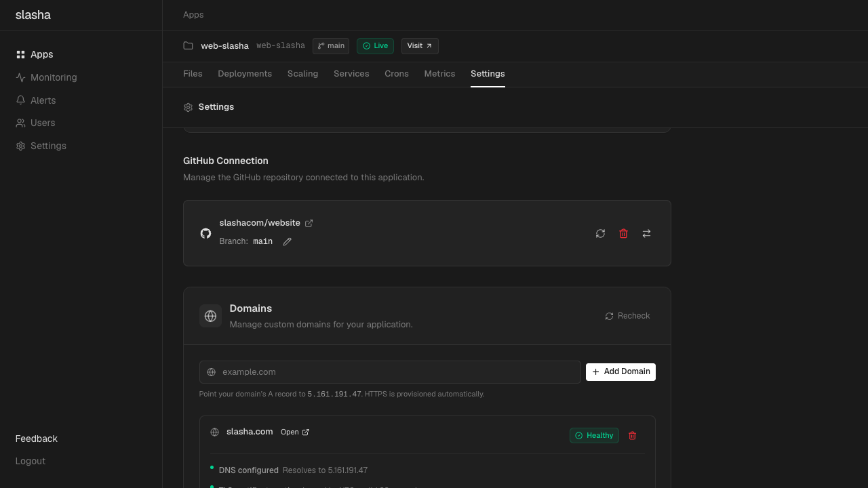Click the branch name main in the repository card
This screenshot has height=488, width=868.
pos(263,242)
